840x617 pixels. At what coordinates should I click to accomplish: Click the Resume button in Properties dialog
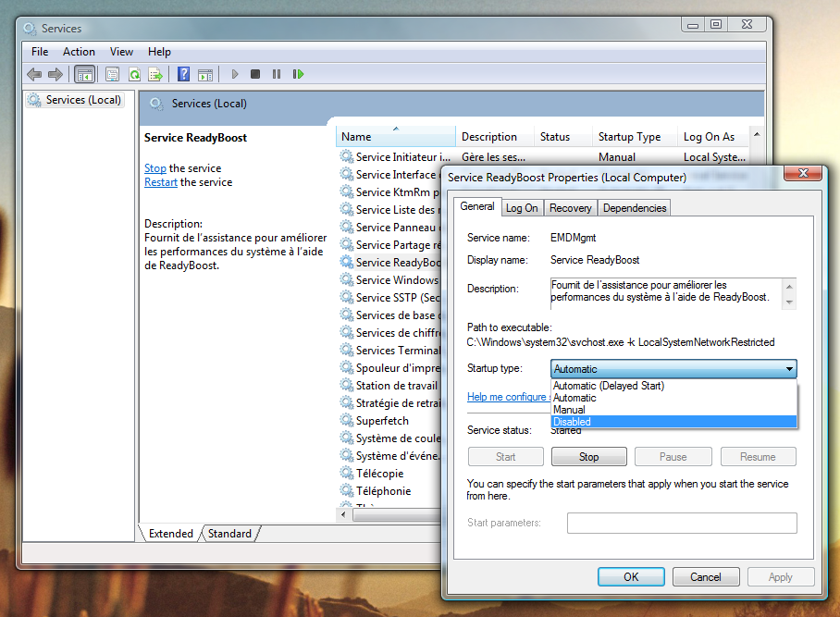758,457
